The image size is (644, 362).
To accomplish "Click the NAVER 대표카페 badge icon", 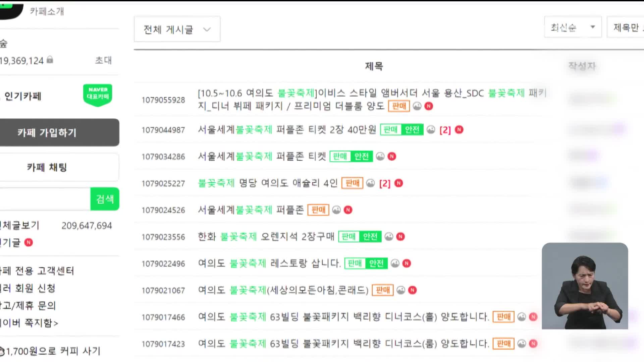I will [x=97, y=95].
